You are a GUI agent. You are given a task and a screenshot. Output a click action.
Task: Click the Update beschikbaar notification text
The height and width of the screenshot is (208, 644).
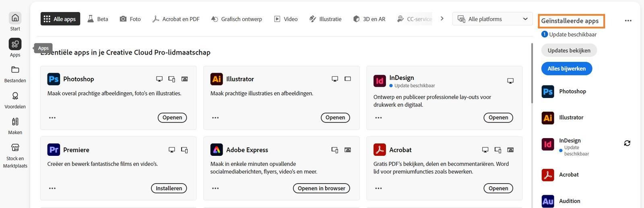click(x=573, y=35)
